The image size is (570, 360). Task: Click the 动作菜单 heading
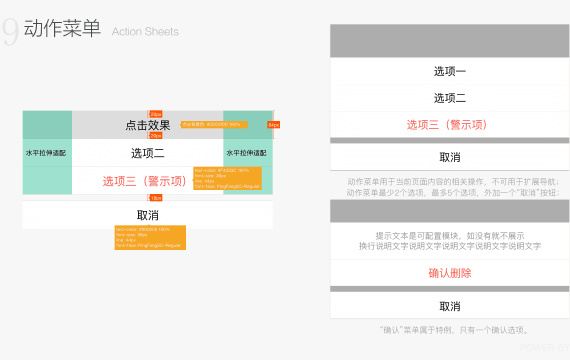pyautogui.click(x=62, y=28)
